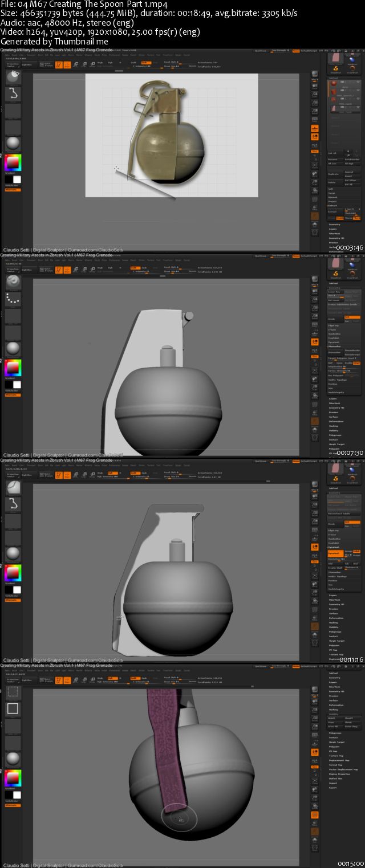Click the white secondary color swatch in 00:11:16 frame
The height and width of the screenshot is (868, 365).
point(17,589)
